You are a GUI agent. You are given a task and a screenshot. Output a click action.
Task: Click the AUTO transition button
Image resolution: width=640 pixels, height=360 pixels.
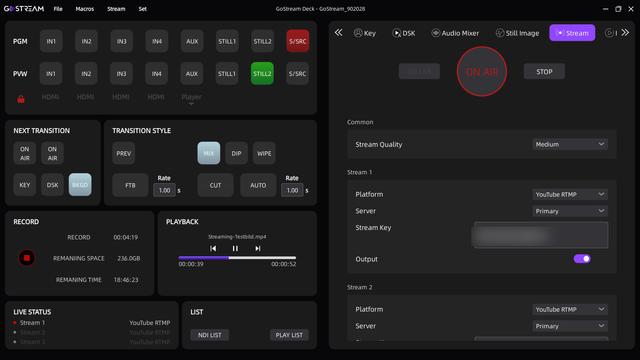pos(258,185)
